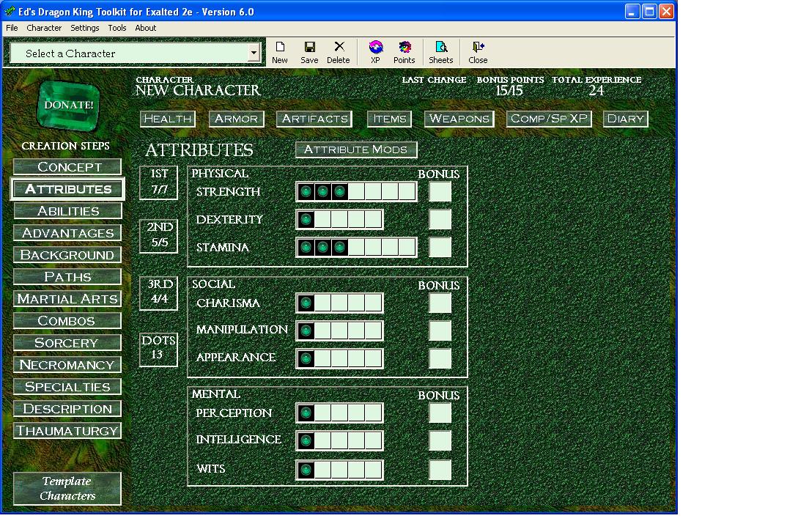Click the Save toolbar icon
This screenshot has width=798, height=532.
(309, 53)
